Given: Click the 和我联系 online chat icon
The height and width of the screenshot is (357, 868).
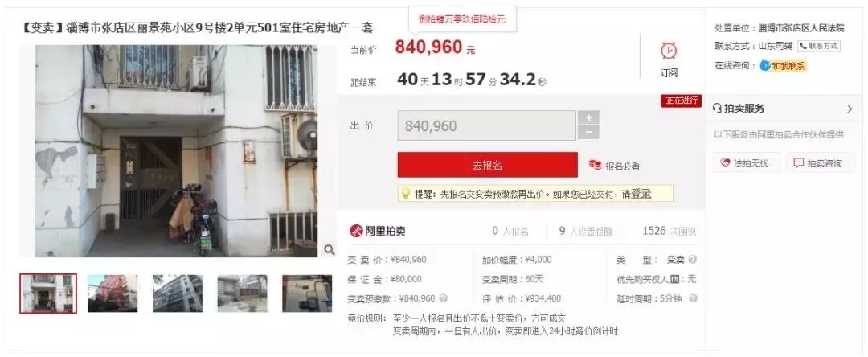Looking at the screenshot, I should pos(764,66).
